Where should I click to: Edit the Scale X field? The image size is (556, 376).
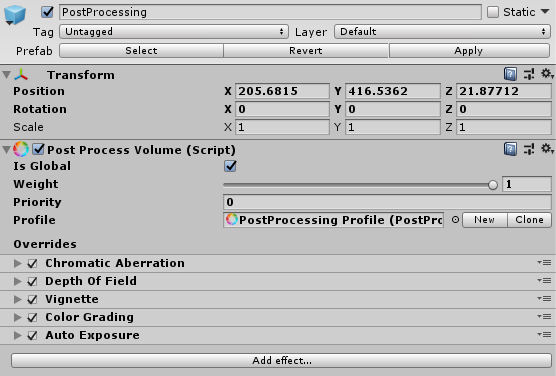click(x=282, y=127)
